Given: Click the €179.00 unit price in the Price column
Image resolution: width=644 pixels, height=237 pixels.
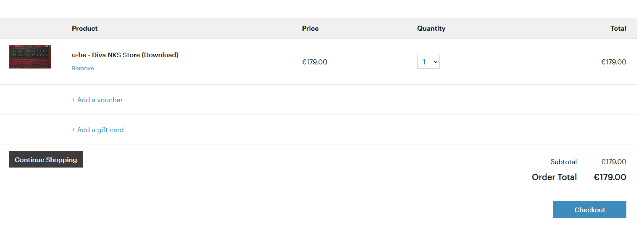Looking at the screenshot, I should pyautogui.click(x=315, y=62).
